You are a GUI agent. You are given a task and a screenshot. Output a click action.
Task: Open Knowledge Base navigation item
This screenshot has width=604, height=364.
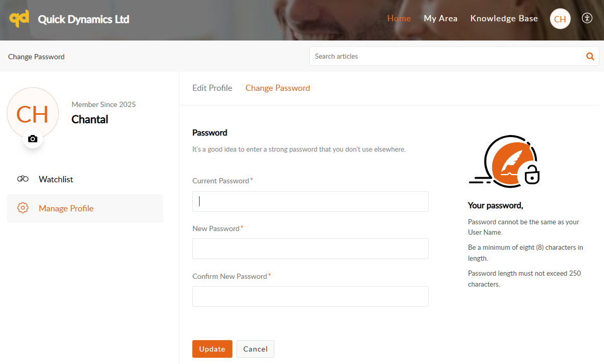[504, 19]
